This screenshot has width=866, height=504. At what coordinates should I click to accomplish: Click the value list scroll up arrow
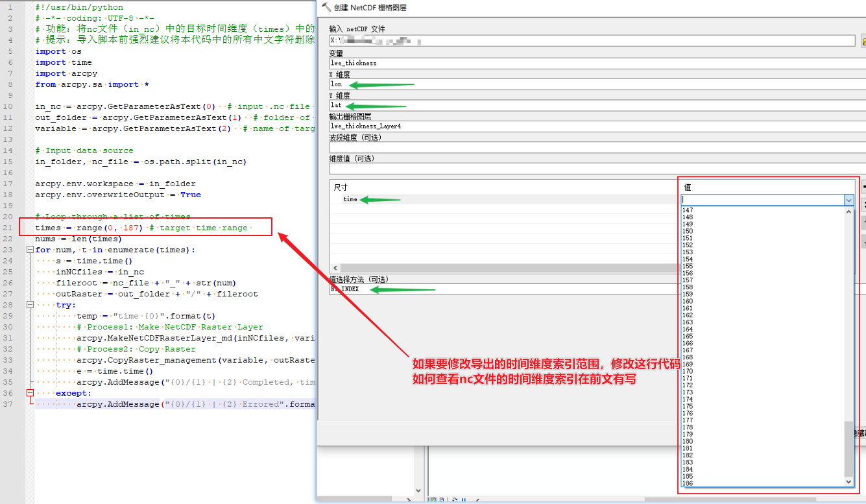pos(849,211)
